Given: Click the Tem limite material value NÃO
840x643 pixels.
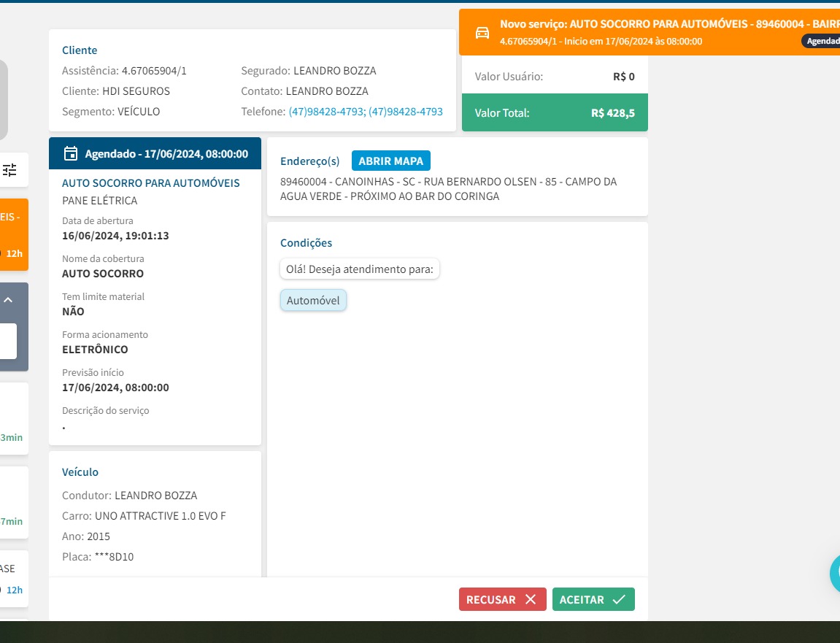Looking at the screenshot, I should (74, 312).
